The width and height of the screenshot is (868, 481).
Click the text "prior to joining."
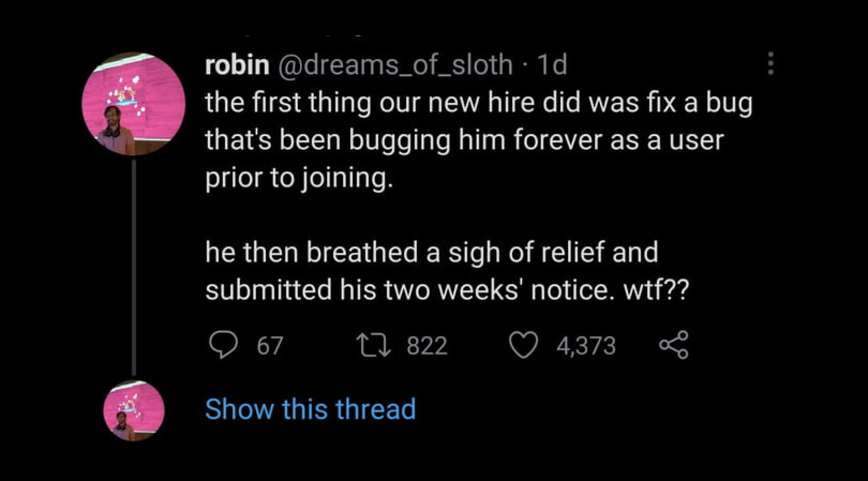tap(299, 177)
